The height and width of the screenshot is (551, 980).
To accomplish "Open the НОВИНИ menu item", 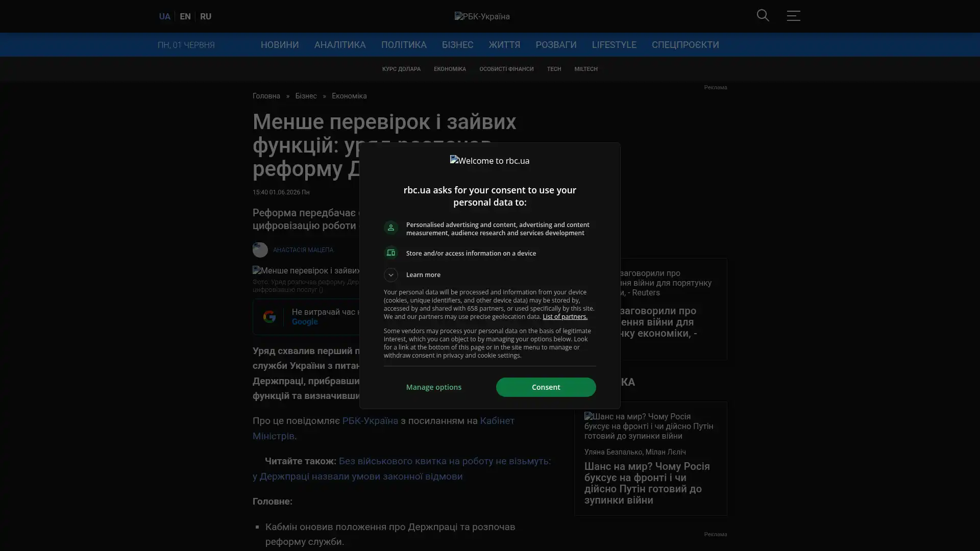I will tap(280, 45).
